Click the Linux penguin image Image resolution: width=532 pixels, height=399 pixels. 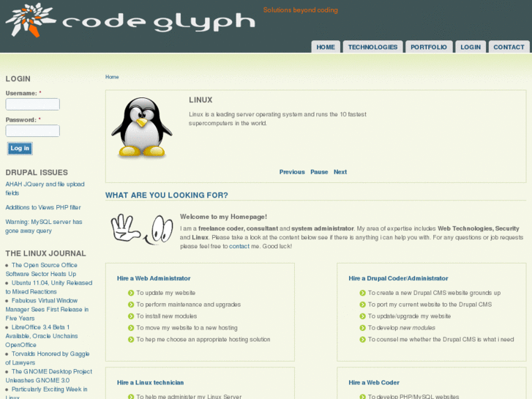pos(141,129)
